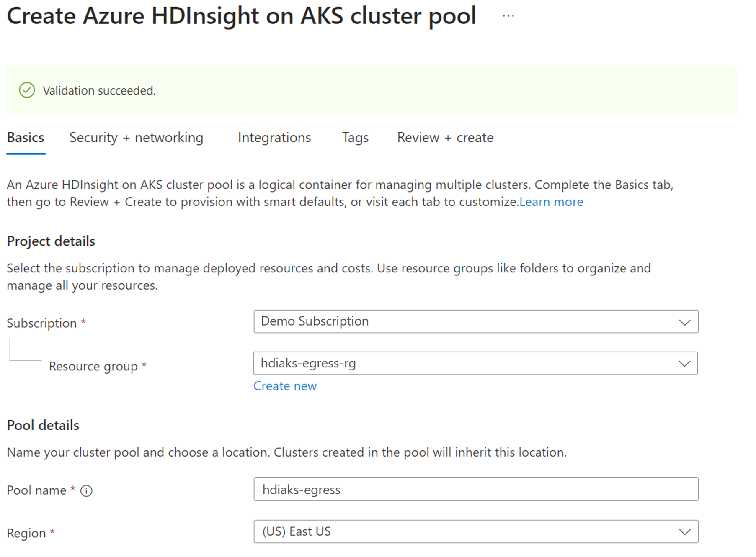Follow the Learn more link
Screen dimensions: 756x557
(551, 202)
